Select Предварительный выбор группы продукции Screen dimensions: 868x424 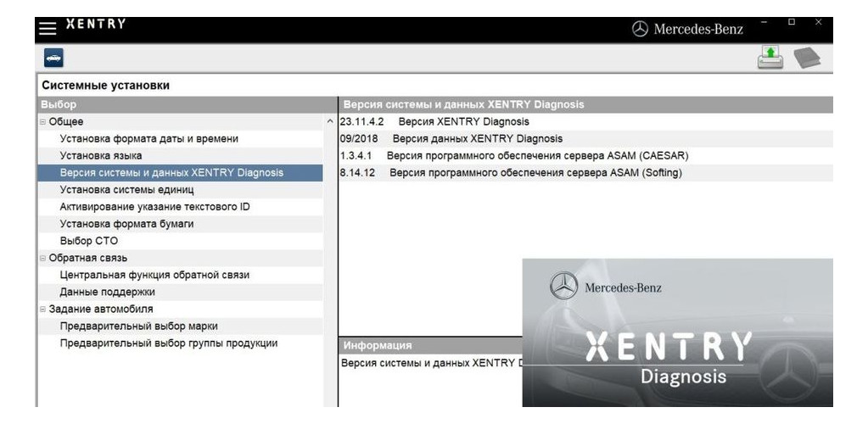(181, 343)
